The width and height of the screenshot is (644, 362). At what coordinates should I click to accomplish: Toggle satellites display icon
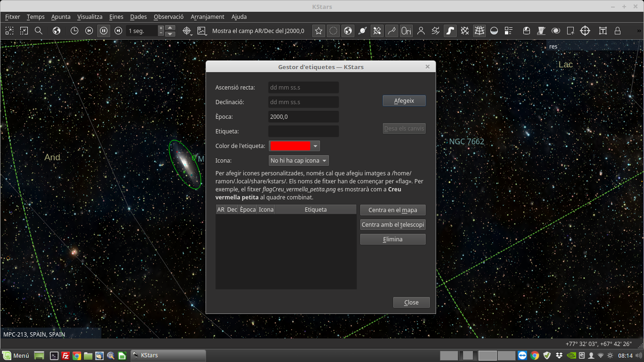click(377, 31)
